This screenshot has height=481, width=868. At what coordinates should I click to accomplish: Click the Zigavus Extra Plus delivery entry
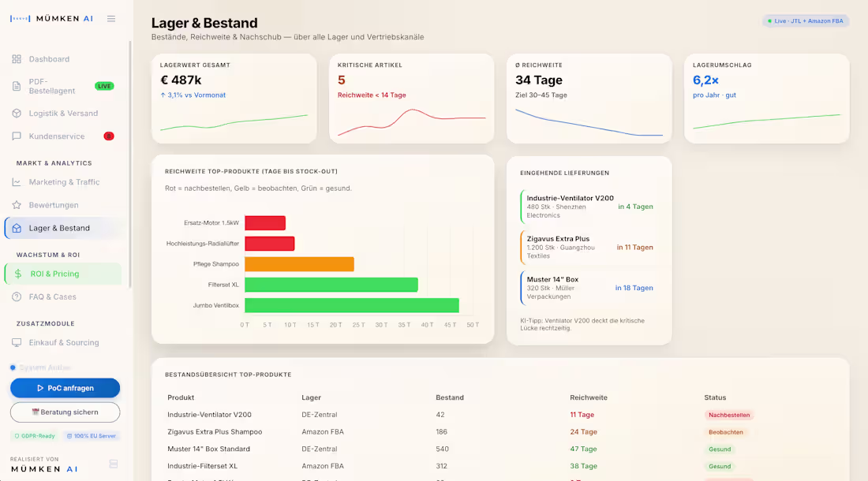[x=589, y=247]
